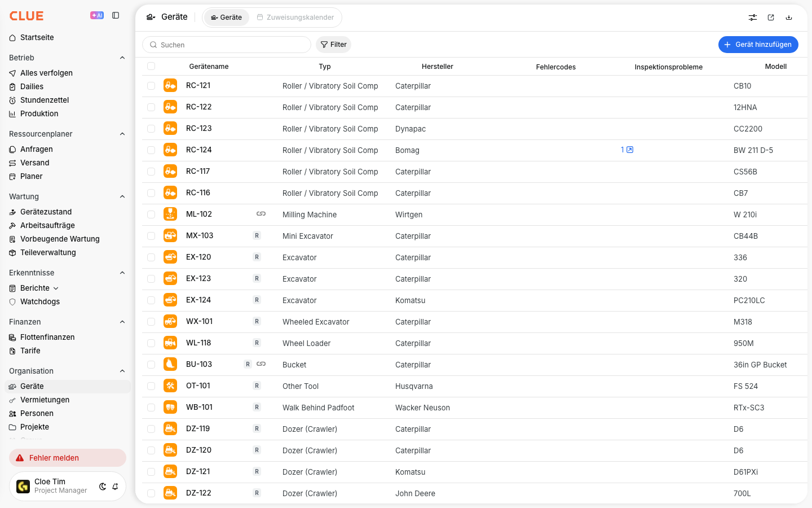Click the link icon in ML-102 row
Image resolution: width=812 pixels, height=508 pixels.
[x=261, y=214]
